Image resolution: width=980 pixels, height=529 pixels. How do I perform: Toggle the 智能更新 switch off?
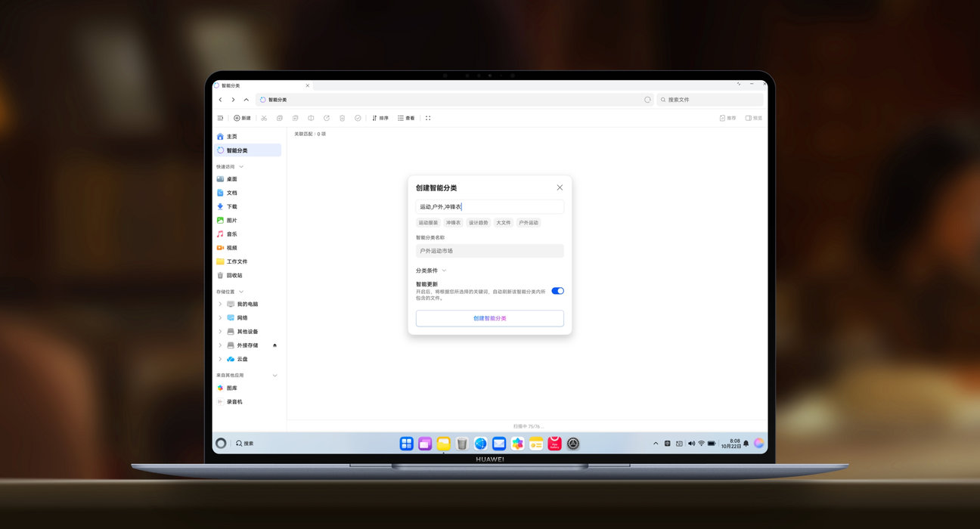(x=557, y=291)
